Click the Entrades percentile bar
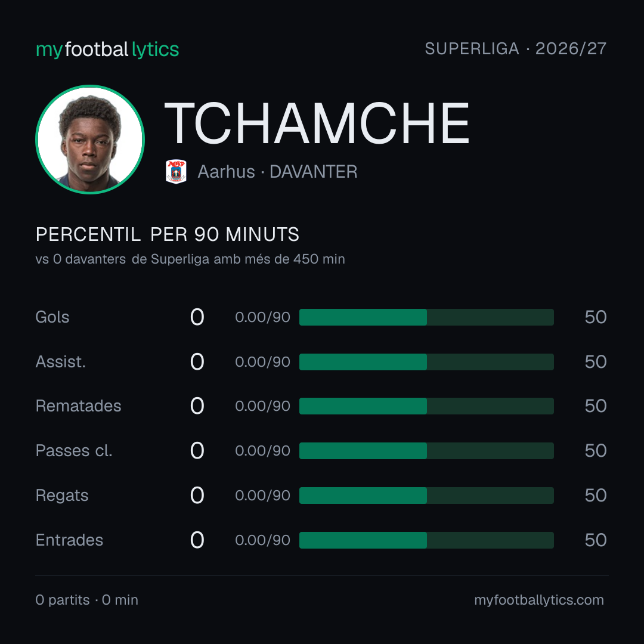The image size is (644, 644). 426,540
